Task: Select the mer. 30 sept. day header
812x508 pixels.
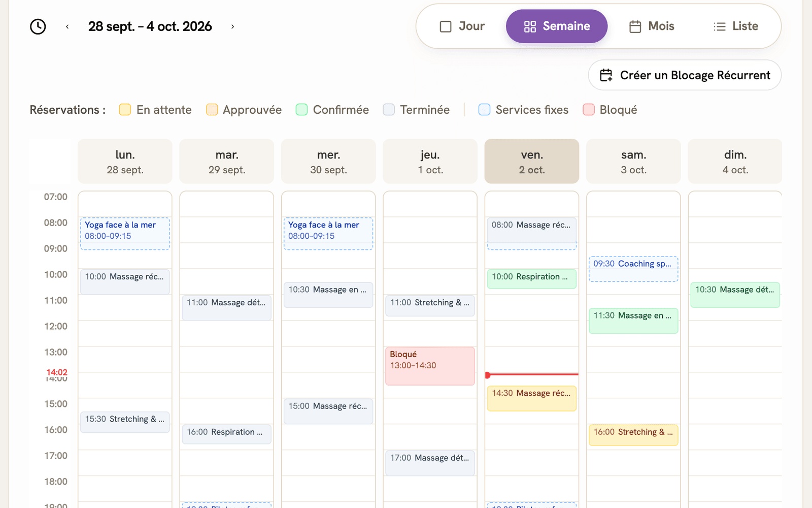Action: 328,162
